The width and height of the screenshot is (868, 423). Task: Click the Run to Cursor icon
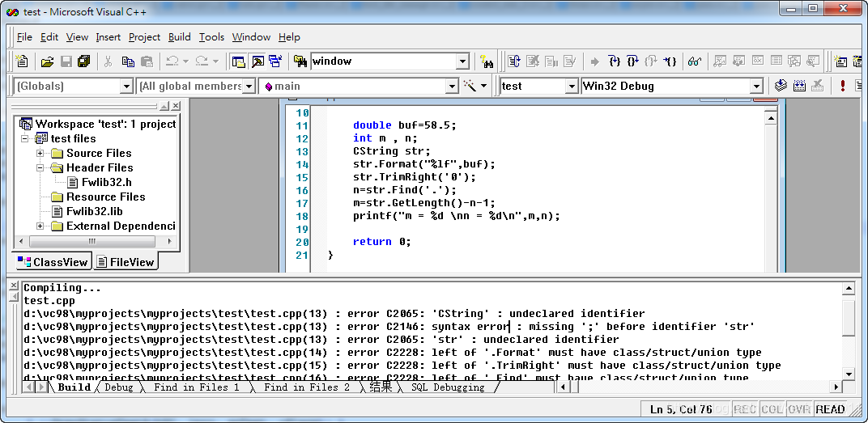[670, 61]
